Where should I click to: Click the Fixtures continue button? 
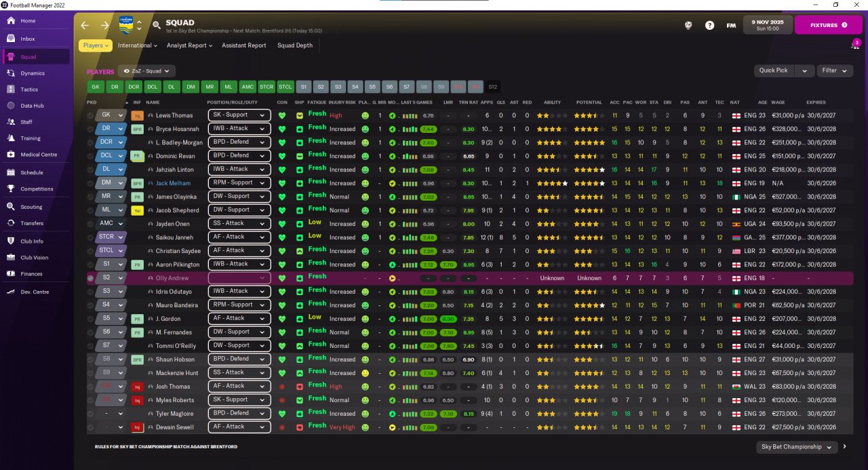[828, 25]
